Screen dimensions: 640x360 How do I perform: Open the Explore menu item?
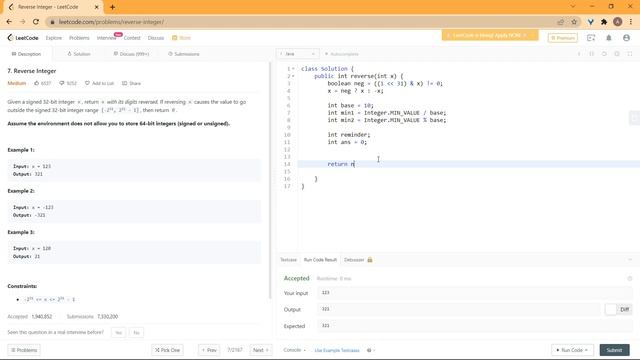point(53,38)
